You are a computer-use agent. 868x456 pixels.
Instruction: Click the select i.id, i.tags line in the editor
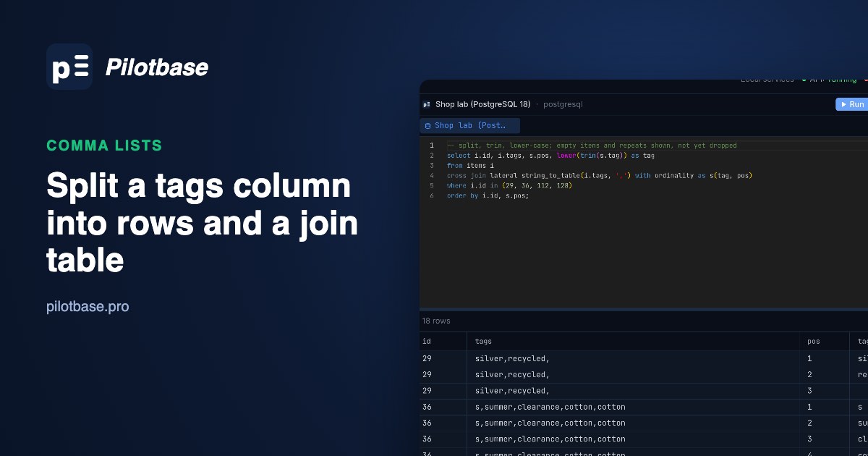(550, 156)
